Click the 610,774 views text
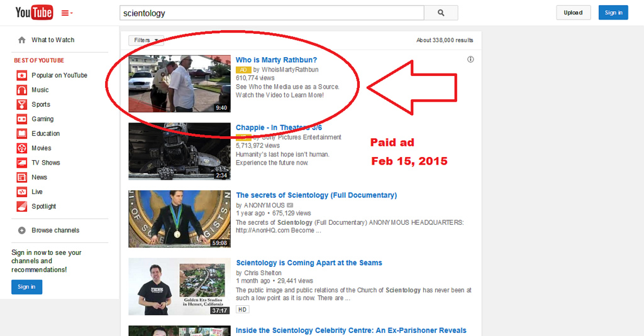This screenshot has width=644, height=336. pyautogui.click(x=255, y=78)
